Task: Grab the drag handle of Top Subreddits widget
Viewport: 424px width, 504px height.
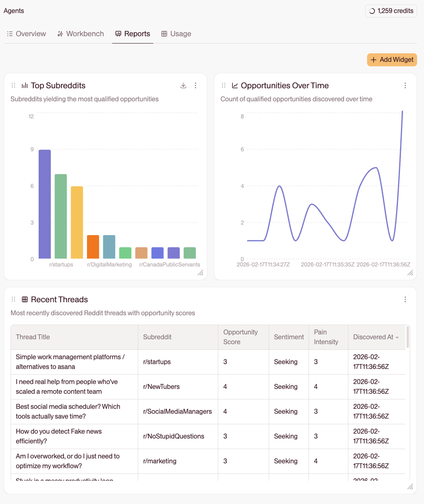Action: (13, 85)
